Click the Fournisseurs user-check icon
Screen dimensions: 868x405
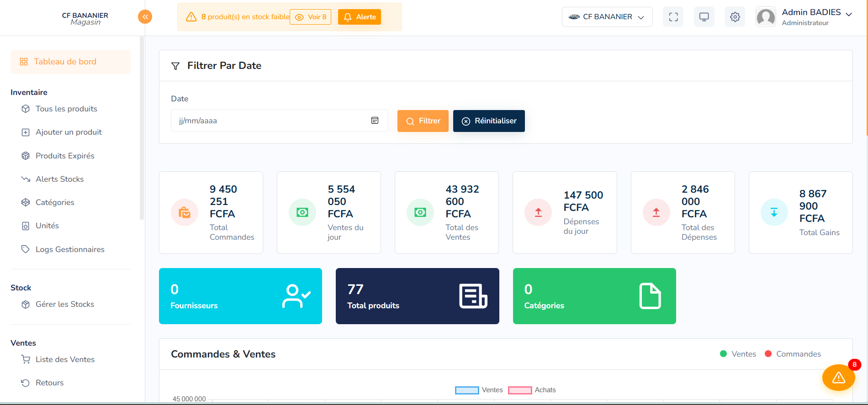click(296, 296)
